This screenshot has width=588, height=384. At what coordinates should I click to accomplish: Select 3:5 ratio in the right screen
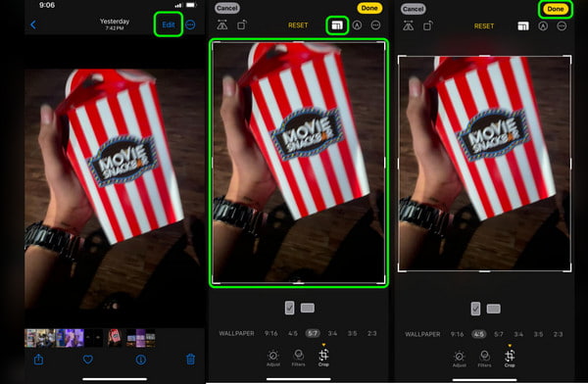(x=538, y=334)
